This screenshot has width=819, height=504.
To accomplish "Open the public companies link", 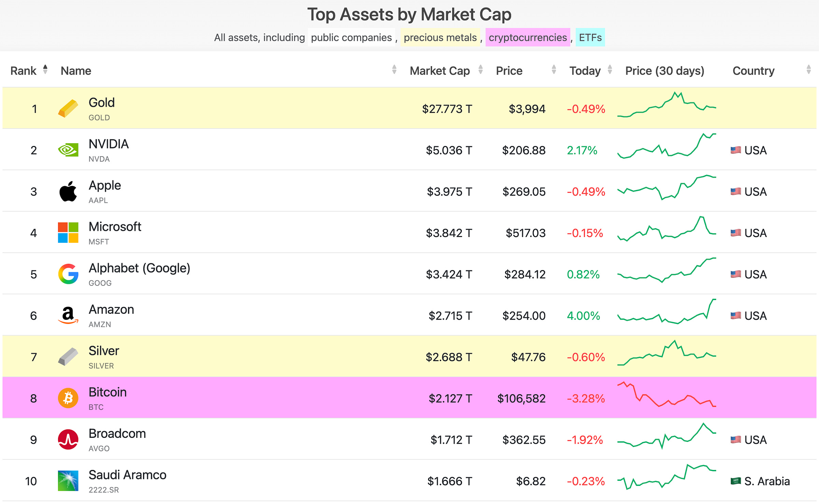I will click(x=351, y=38).
